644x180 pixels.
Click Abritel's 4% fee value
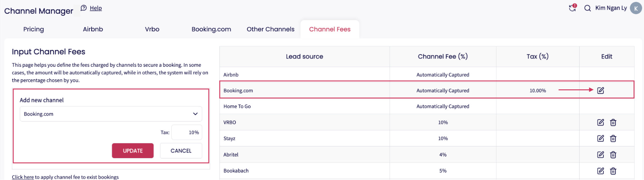click(x=443, y=155)
